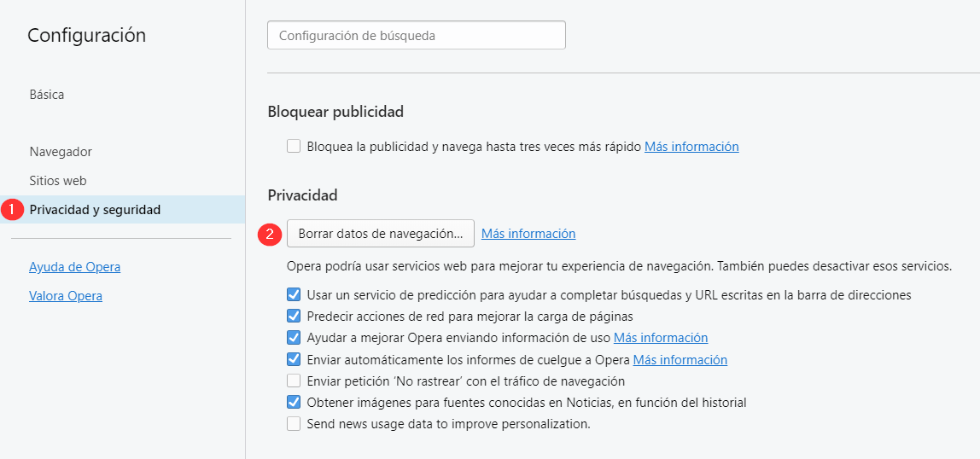980x459 pixels.
Task: Select Privacidad y seguridad in sidebar
Action: pyautogui.click(x=123, y=210)
